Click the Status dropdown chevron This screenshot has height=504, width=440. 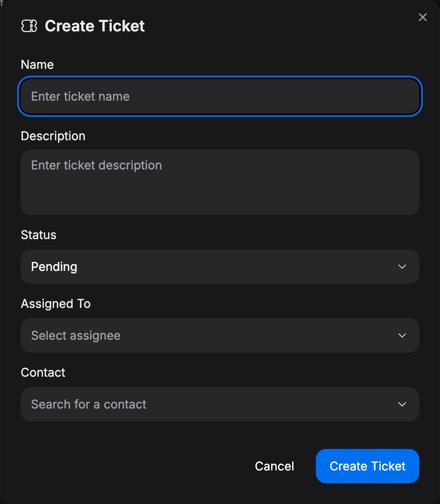click(402, 267)
